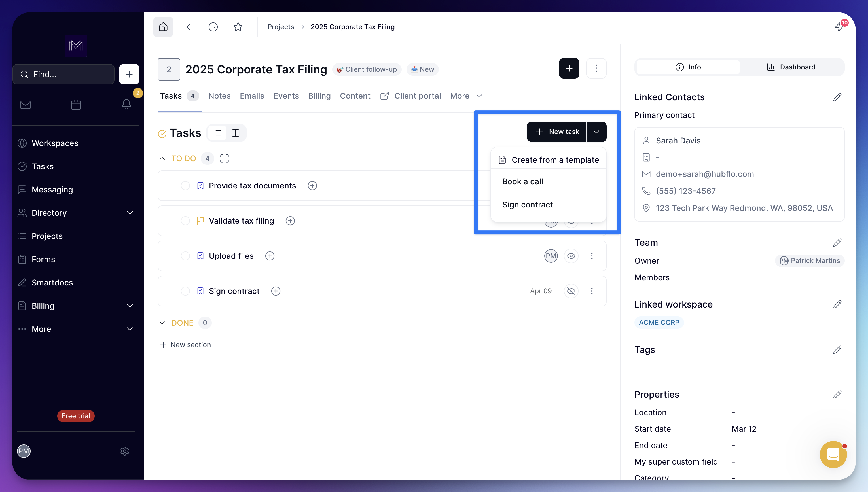Open the Client follow-up status tag
The width and height of the screenshot is (868, 492).
pyautogui.click(x=367, y=69)
